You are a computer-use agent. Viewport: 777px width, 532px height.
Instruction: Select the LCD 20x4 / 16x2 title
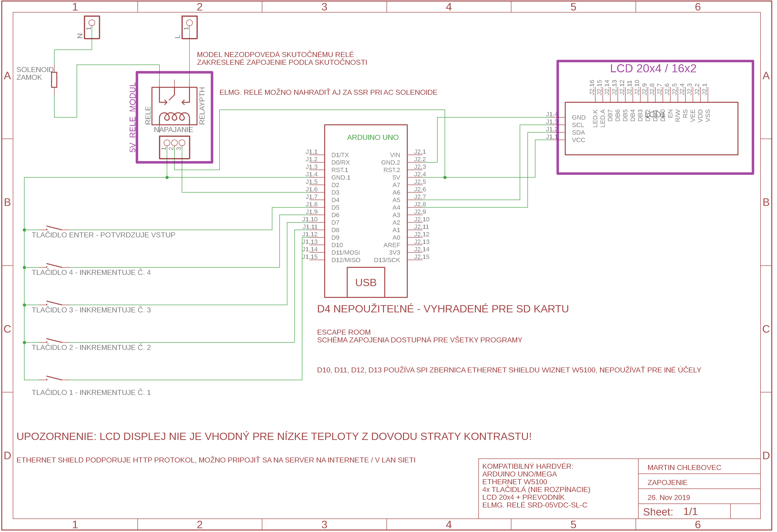click(653, 68)
